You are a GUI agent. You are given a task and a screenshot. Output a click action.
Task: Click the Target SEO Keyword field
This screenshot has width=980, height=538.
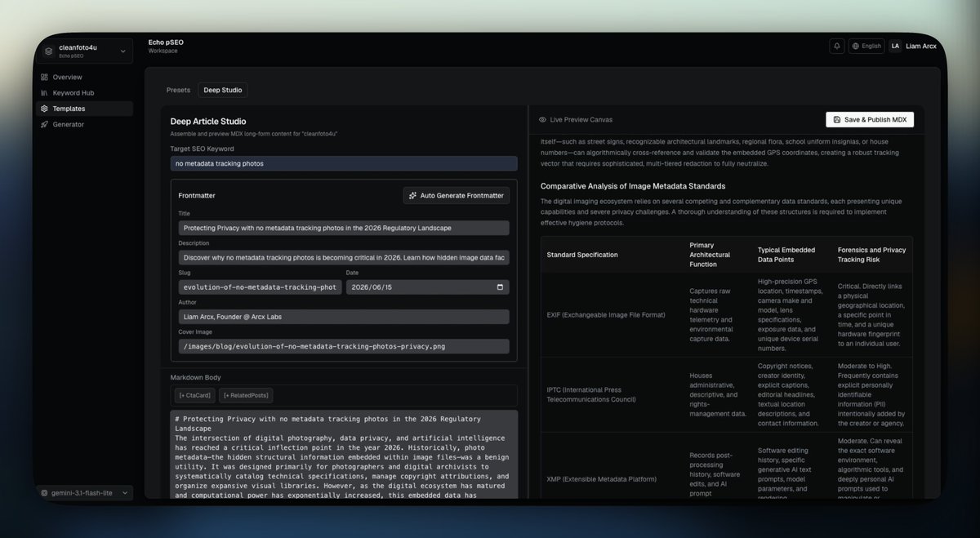(x=344, y=163)
